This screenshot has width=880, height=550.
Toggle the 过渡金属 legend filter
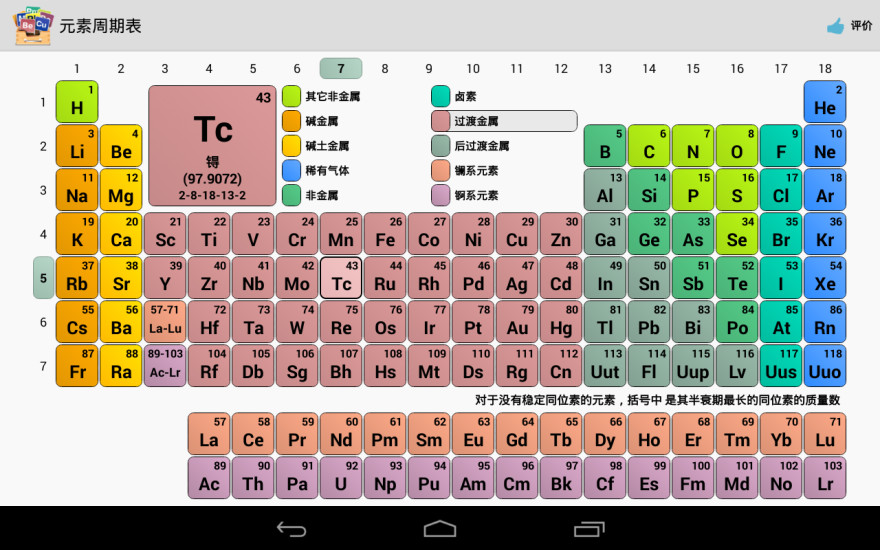coord(504,121)
